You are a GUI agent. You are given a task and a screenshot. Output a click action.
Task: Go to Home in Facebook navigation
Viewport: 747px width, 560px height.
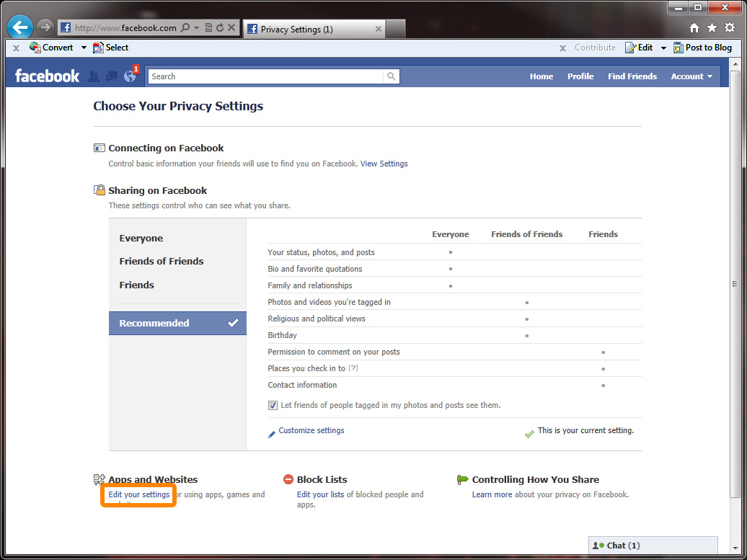pyautogui.click(x=542, y=76)
